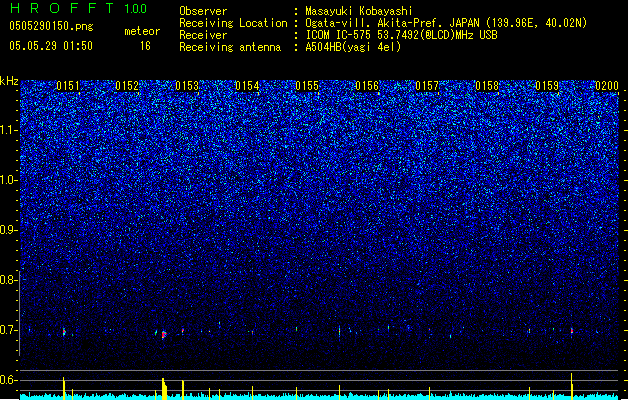Viewport: 629px width, 400px height.
Task: Select the file name 0505290150.png
Action: pyautogui.click(x=51, y=26)
